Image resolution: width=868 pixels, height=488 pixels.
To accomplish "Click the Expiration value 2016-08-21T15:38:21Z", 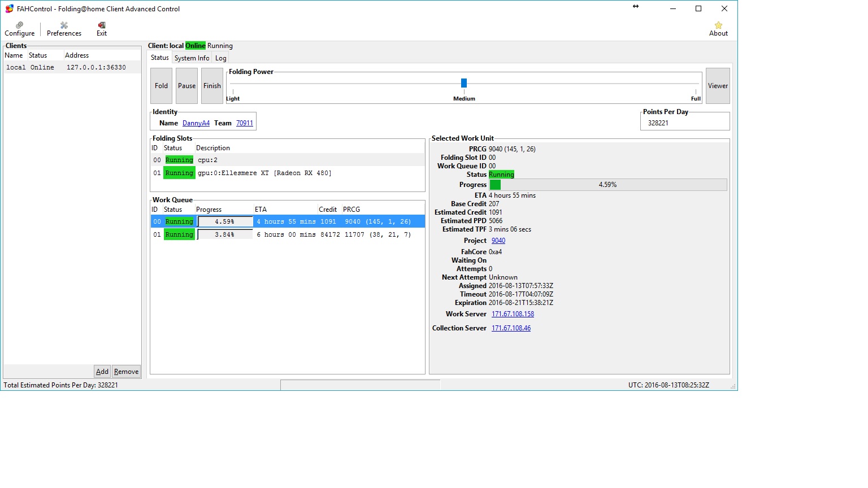I will (x=521, y=303).
